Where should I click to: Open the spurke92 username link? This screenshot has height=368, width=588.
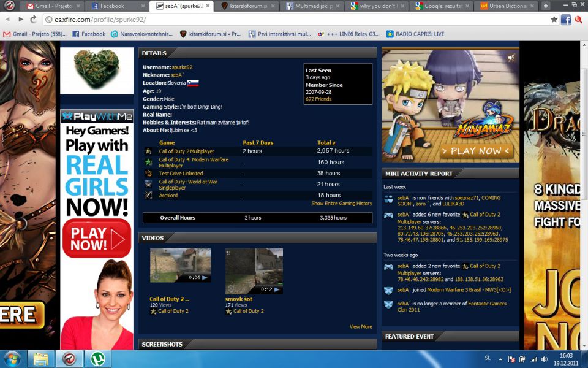click(x=183, y=67)
